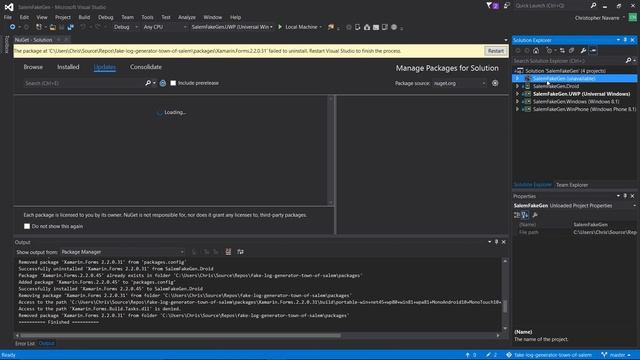Open the Analyze menu
This screenshot has width=640, height=360.
click(187, 17)
